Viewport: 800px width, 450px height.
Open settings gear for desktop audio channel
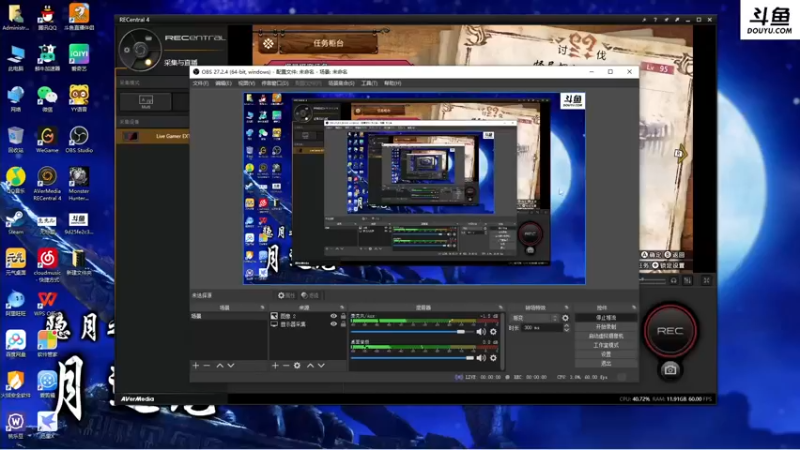click(x=493, y=358)
